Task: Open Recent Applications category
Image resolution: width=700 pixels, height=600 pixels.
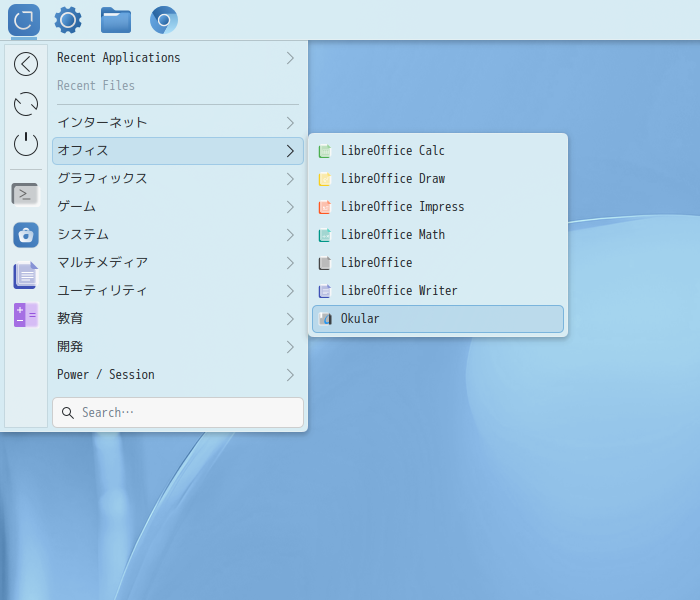Action: [x=178, y=58]
